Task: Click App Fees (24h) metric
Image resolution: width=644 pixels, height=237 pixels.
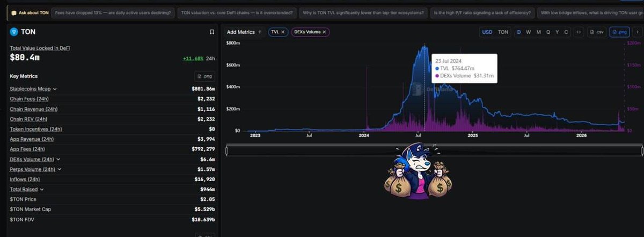Action: pyautogui.click(x=27, y=149)
